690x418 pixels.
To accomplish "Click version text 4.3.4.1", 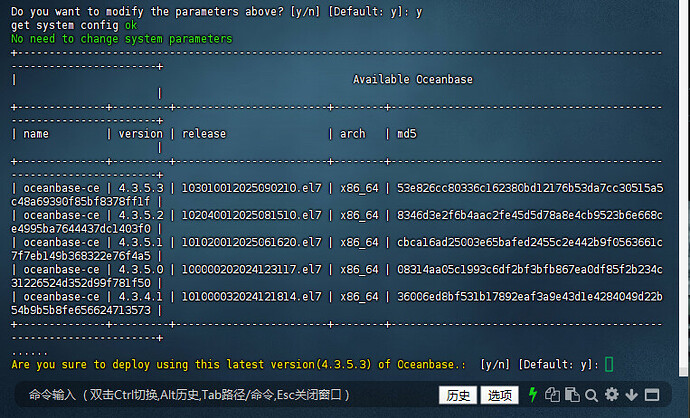I will [x=141, y=297].
